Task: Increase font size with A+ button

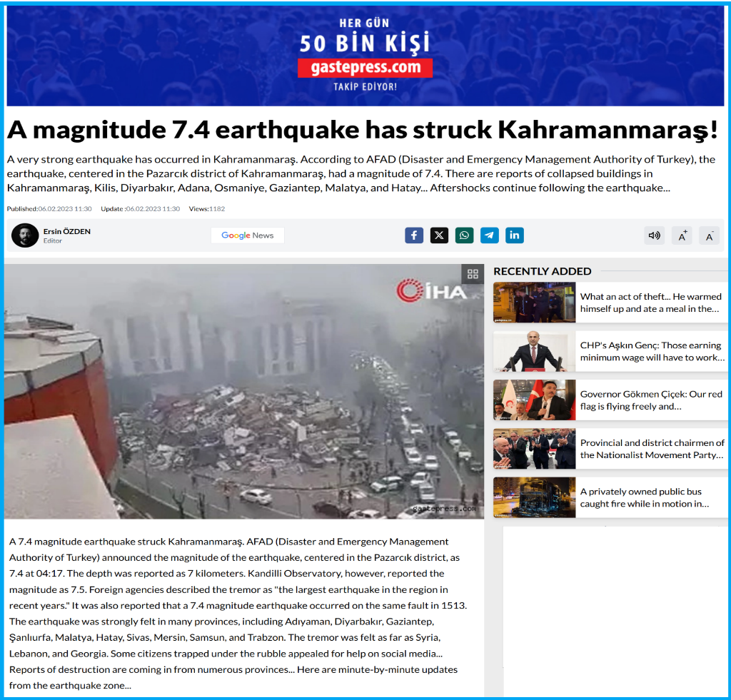Action: (682, 235)
